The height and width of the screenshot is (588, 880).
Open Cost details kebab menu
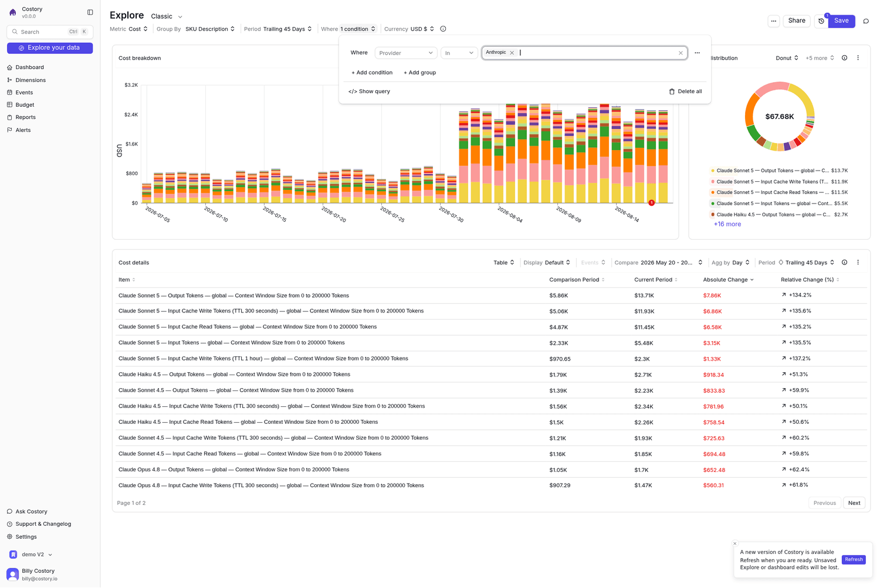pyautogui.click(x=858, y=263)
